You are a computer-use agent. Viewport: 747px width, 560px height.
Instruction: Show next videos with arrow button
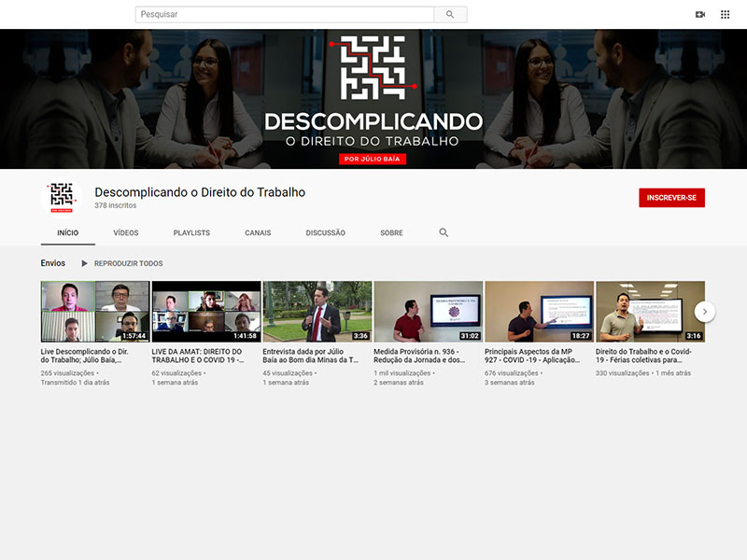(705, 312)
